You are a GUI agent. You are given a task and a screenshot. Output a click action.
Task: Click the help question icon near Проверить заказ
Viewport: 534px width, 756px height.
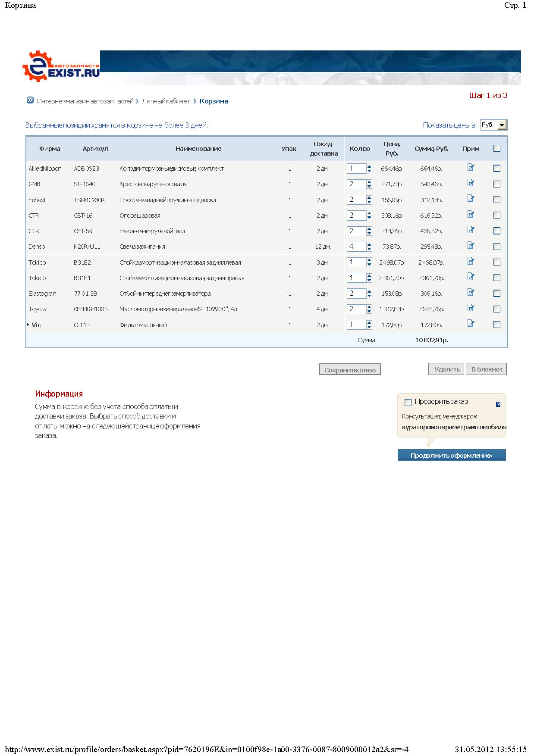(x=498, y=404)
